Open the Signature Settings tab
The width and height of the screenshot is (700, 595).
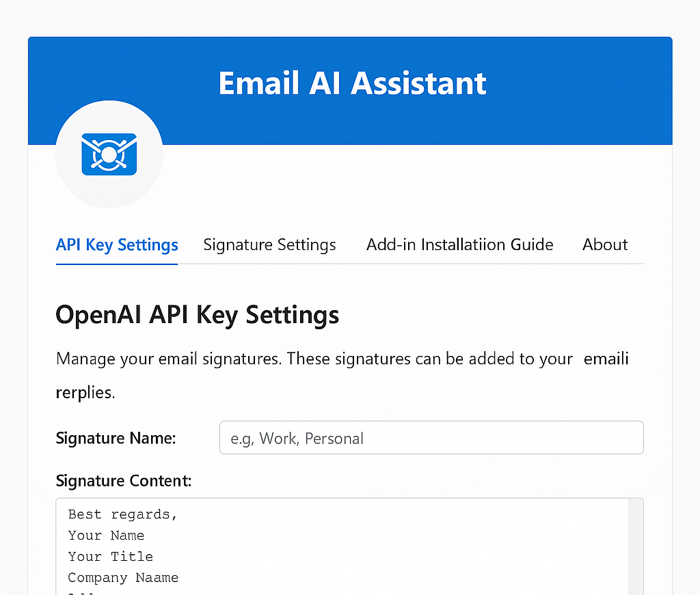pyautogui.click(x=269, y=245)
